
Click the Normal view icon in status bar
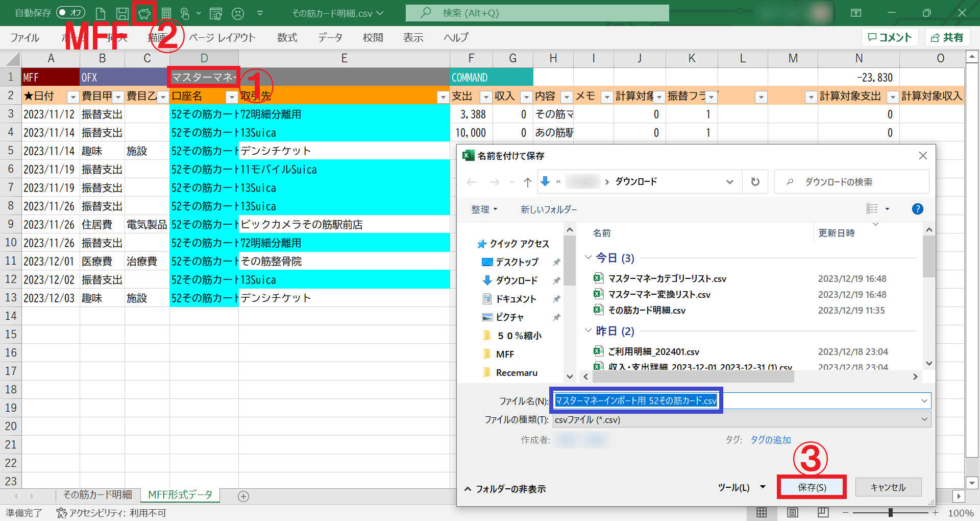(x=762, y=513)
